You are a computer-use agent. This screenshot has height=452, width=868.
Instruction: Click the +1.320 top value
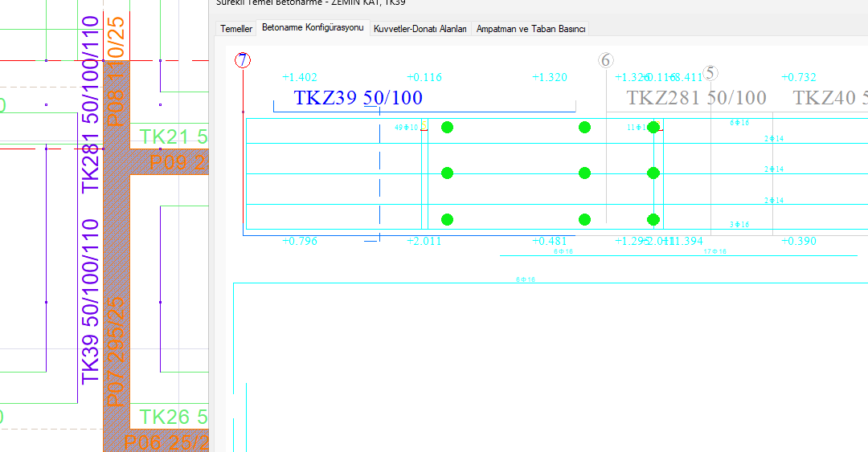[x=550, y=77]
